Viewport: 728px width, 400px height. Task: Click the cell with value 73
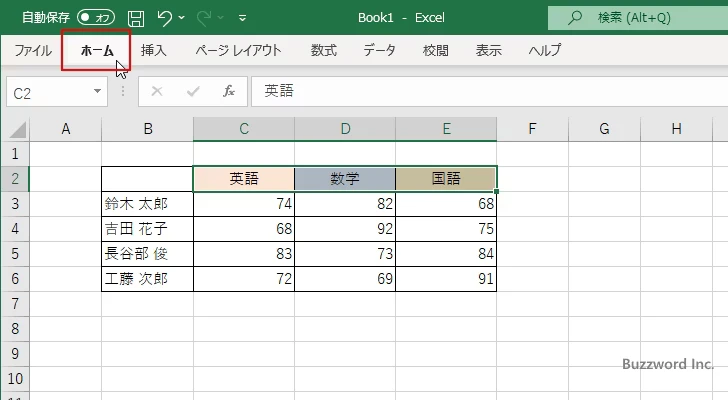point(345,254)
